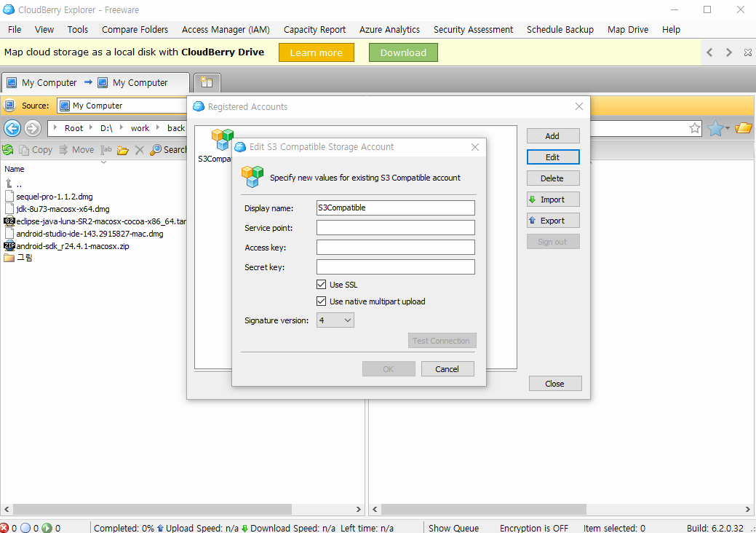756x533 pixels.
Task: Expand the Root breadcrumb arrow
Action: coord(55,128)
